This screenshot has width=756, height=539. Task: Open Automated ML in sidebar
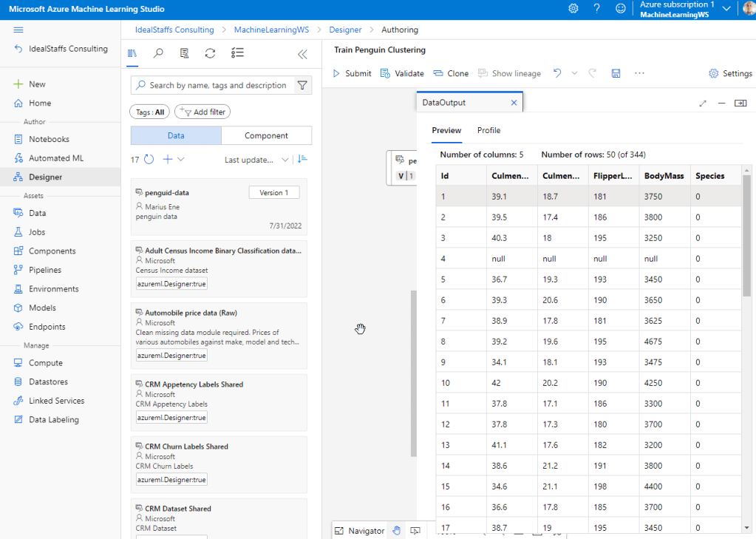55,158
